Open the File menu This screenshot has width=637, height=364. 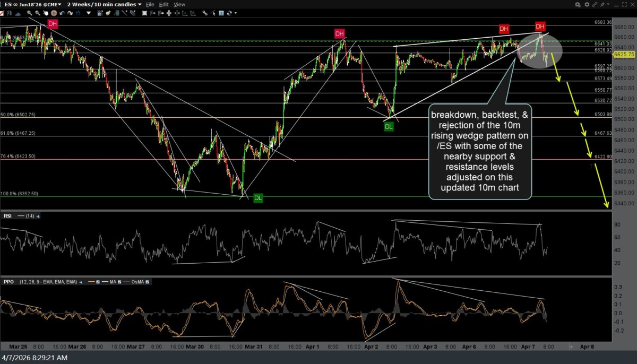click(150, 4)
